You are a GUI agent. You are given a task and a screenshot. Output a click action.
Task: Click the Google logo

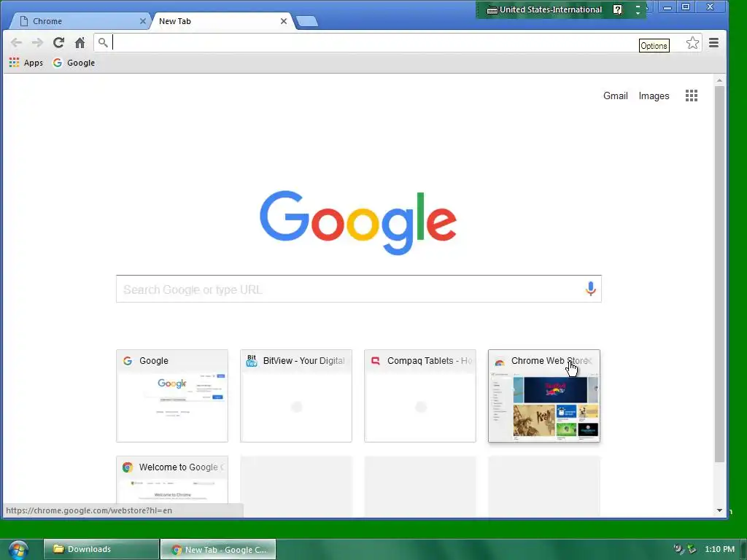click(357, 222)
